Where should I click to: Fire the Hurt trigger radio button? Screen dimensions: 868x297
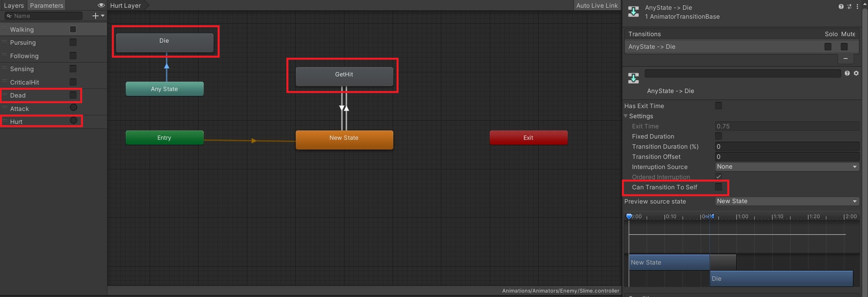click(x=74, y=121)
